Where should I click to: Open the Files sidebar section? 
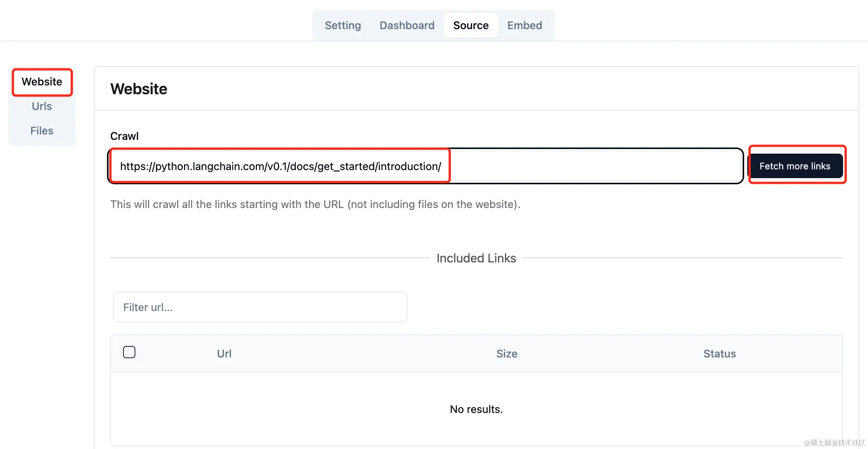point(42,131)
